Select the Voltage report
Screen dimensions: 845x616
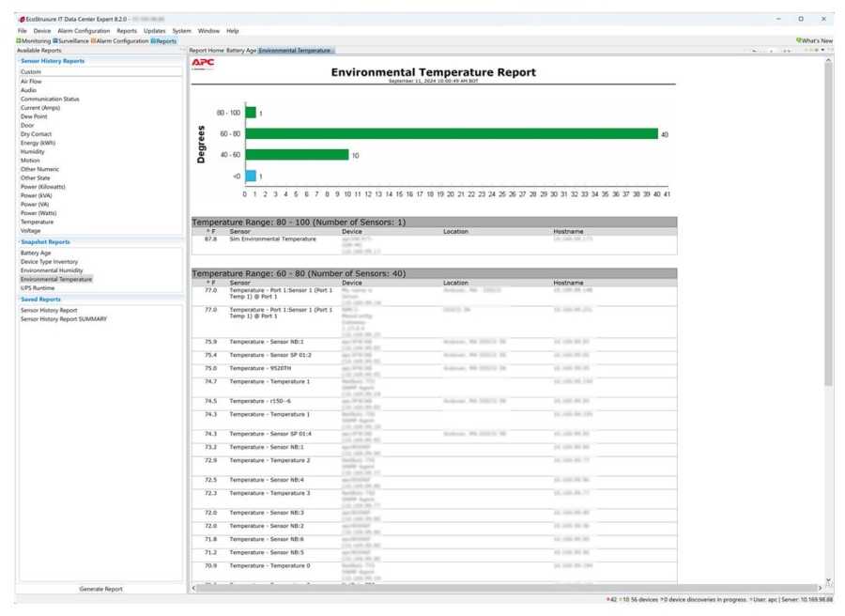pyautogui.click(x=31, y=231)
